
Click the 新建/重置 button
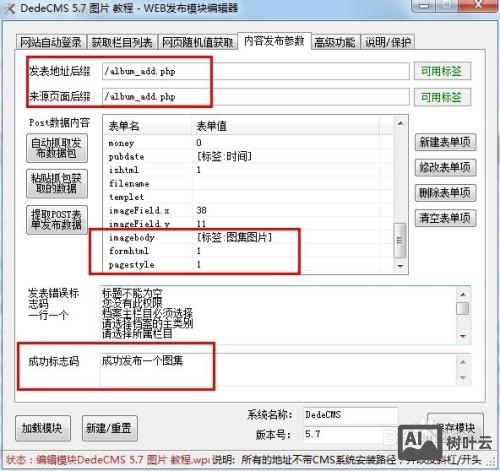click(110, 428)
